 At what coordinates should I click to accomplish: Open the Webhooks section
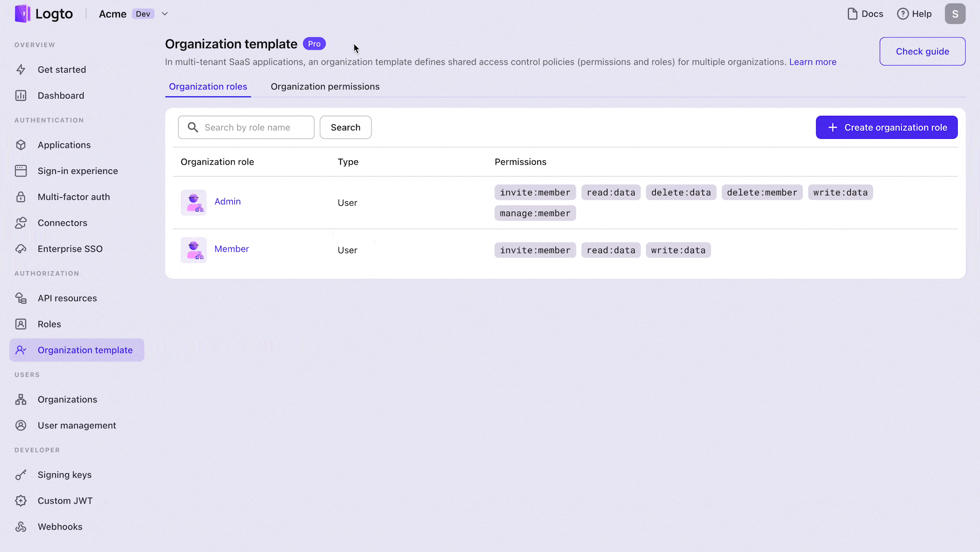(60, 526)
